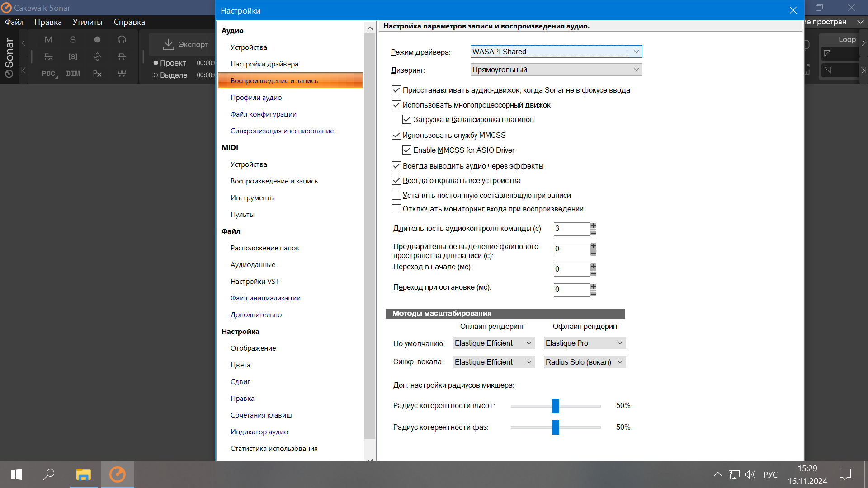Viewport: 868px width, 488px height.
Task: Click the left chevron collapsing the toolbar module
Action: coord(23,42)
